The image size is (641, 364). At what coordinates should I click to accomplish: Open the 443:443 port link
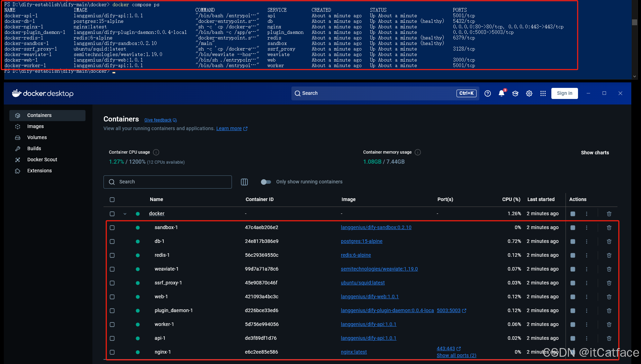449,349
